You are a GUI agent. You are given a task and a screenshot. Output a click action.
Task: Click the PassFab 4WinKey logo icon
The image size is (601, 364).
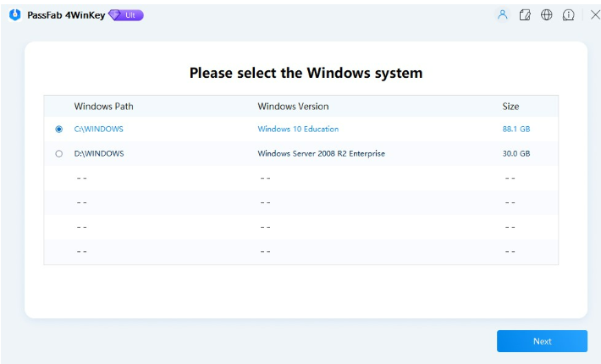pos(14,15)
